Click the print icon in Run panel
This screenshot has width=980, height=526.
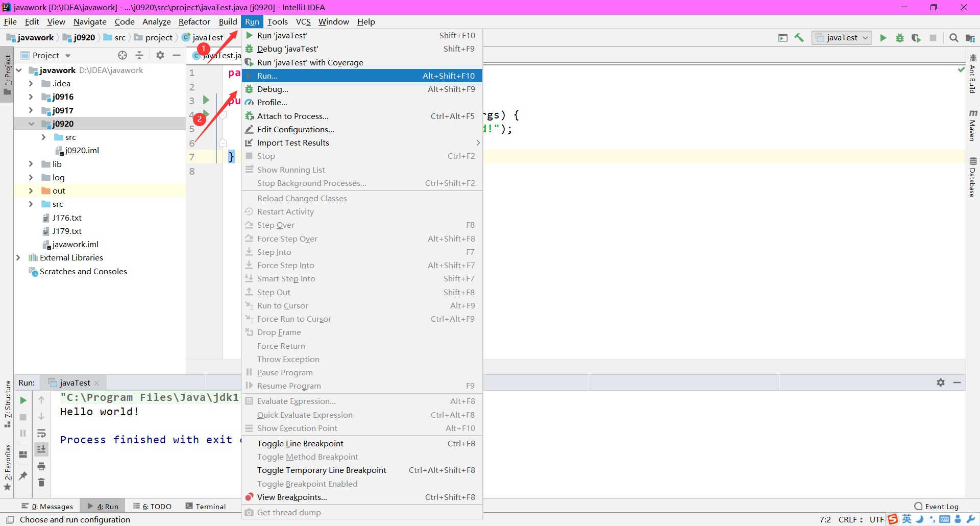click(x=41, y=466)
